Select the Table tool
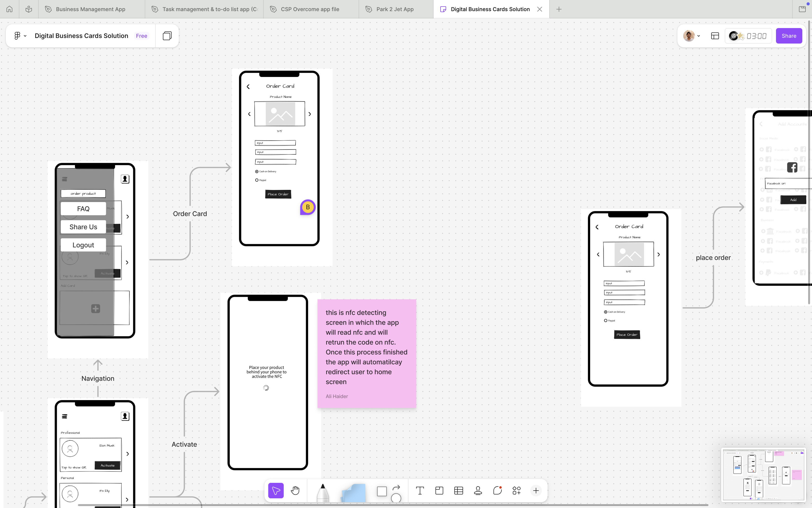812x508 pixels. [x=459, y=491]
